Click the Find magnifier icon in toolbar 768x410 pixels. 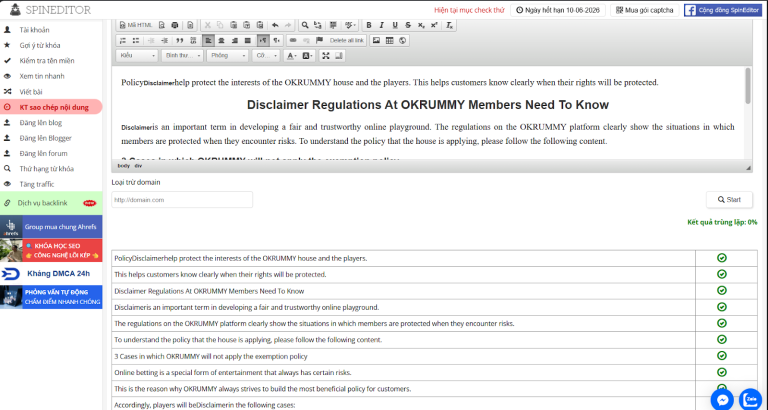pos(305,24)
